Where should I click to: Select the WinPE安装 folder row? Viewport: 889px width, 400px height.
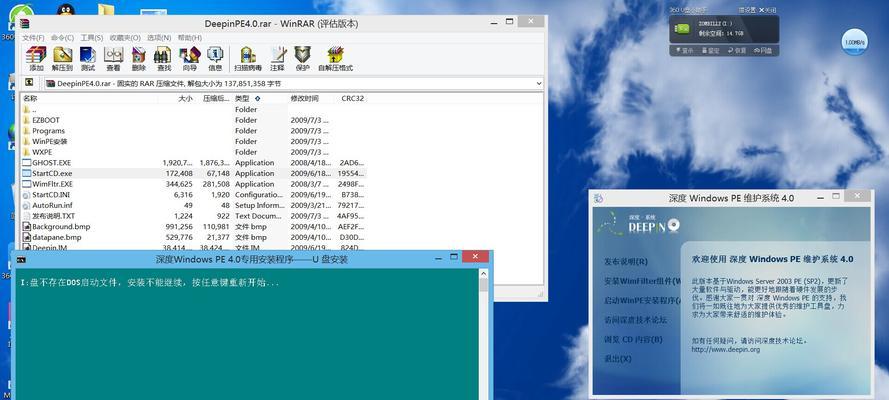coord(193,141)
